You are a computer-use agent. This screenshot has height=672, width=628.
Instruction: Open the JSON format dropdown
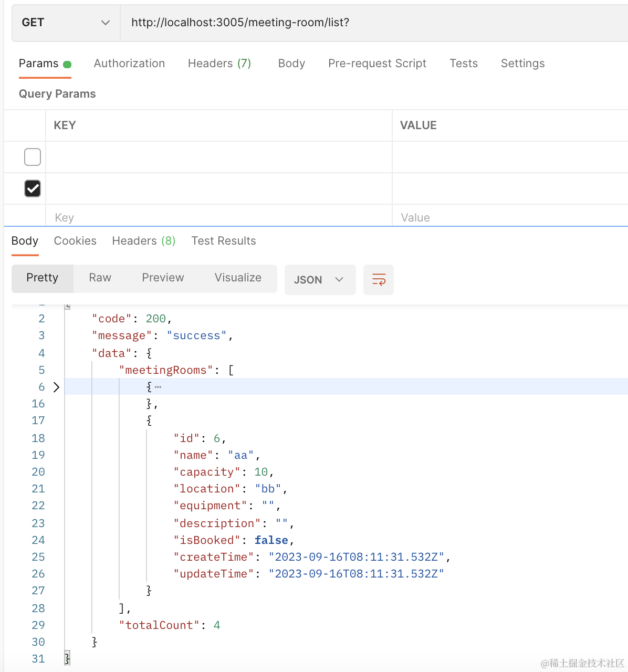pyautogui.click(x=319, y=280)
